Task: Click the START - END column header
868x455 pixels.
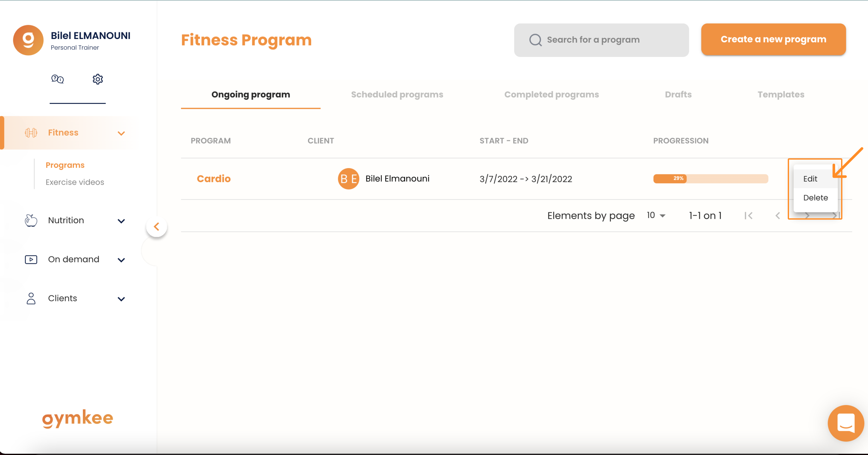Action: click(504, 141)
